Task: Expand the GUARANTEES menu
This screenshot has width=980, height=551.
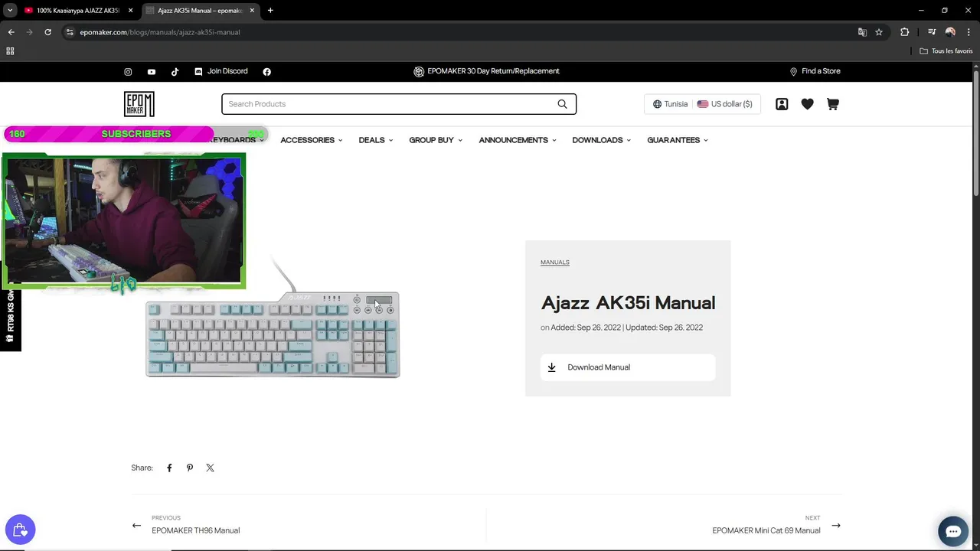Action: (678, 140)
